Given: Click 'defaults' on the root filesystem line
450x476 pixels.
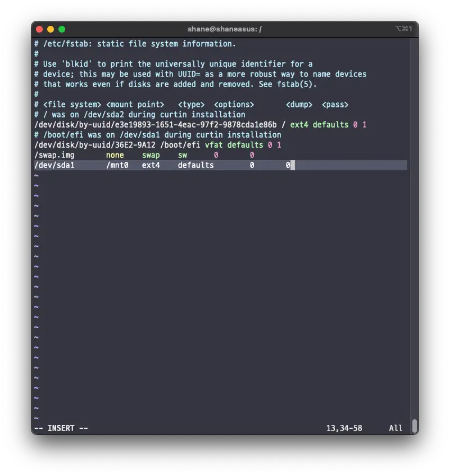Looking at the screenshot, I should [331, 125].
